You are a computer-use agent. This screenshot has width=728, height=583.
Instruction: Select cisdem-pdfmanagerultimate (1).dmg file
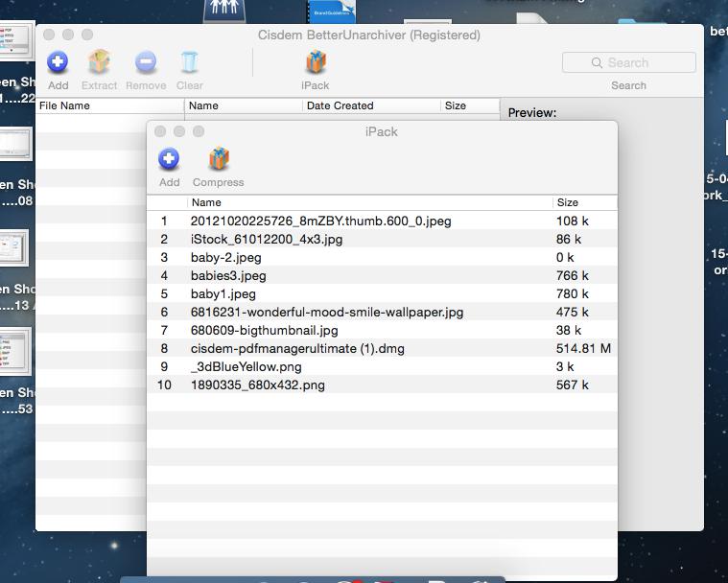[382, 348]
